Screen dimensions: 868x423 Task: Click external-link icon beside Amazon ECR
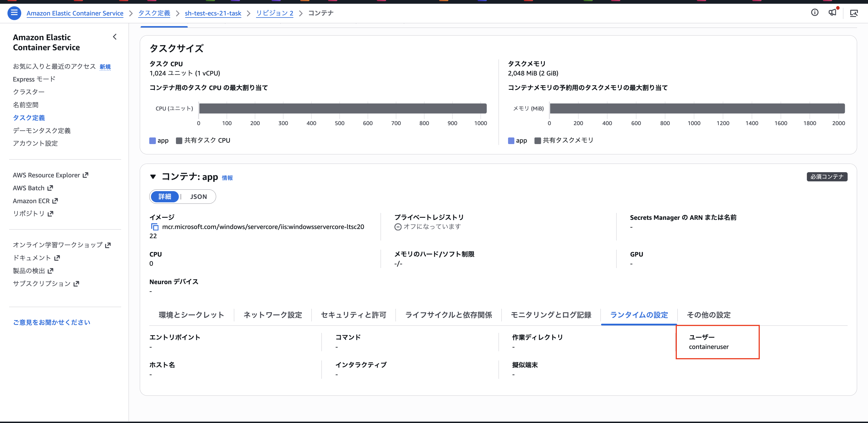click(x=55, y=201)
